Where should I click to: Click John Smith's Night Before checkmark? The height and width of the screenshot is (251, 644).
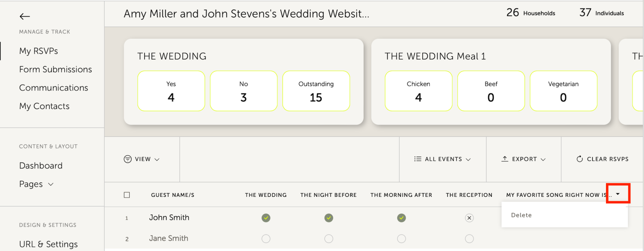329,218
